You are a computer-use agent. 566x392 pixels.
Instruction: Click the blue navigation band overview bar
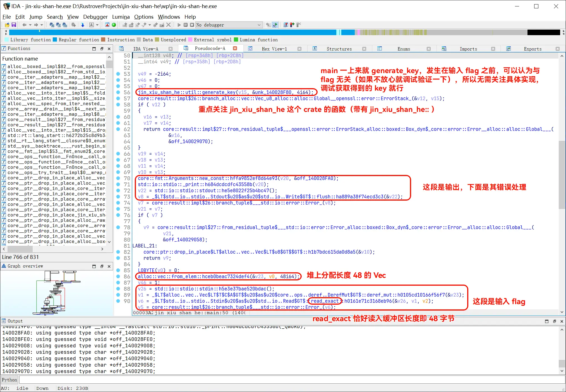(167, 32)
